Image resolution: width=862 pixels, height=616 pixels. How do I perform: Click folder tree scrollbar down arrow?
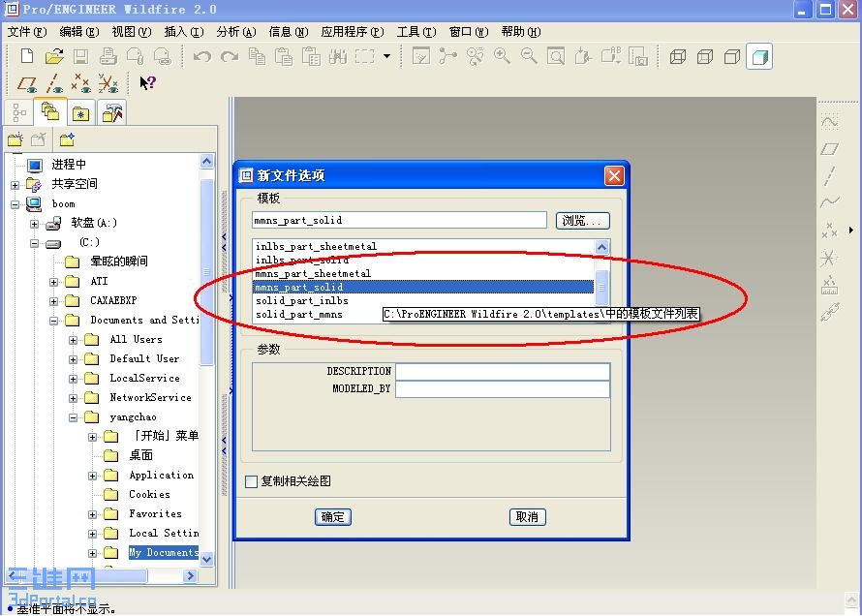coord(206,560)
